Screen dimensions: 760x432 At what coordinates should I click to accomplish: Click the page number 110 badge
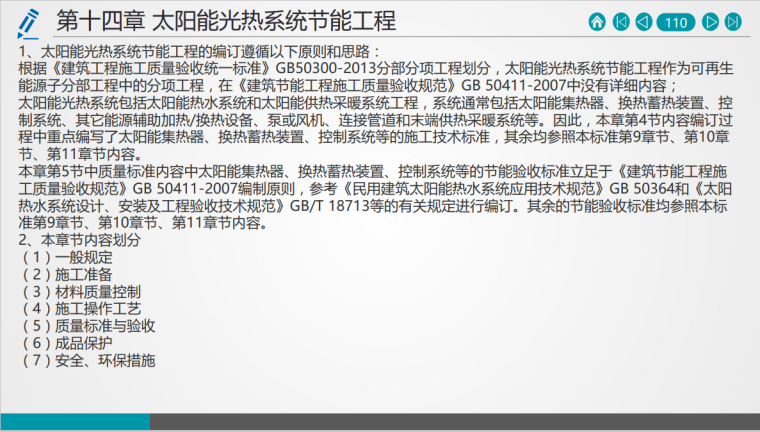pyautogui.click(x=677, y=21)
